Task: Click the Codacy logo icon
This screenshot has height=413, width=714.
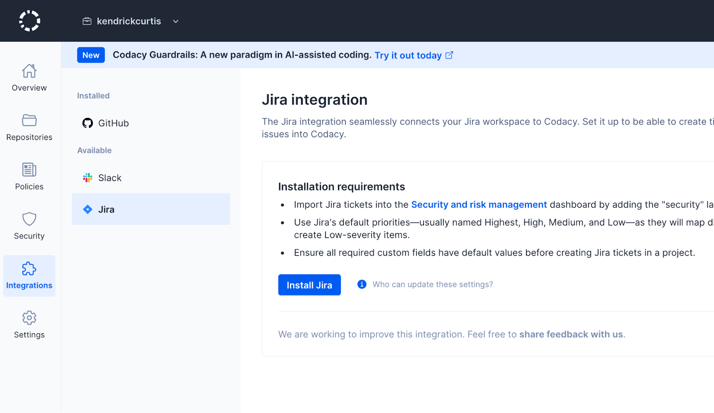Action: click(30, 21)
